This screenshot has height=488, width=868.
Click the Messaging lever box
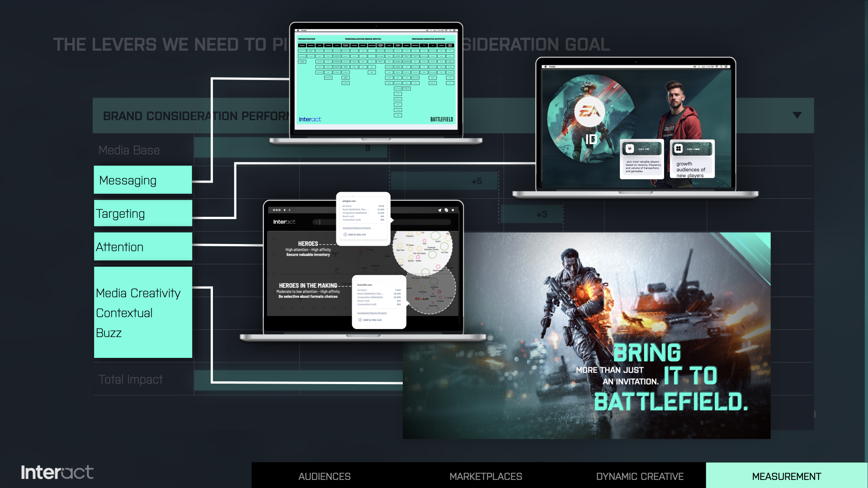[x=143, y=180]
